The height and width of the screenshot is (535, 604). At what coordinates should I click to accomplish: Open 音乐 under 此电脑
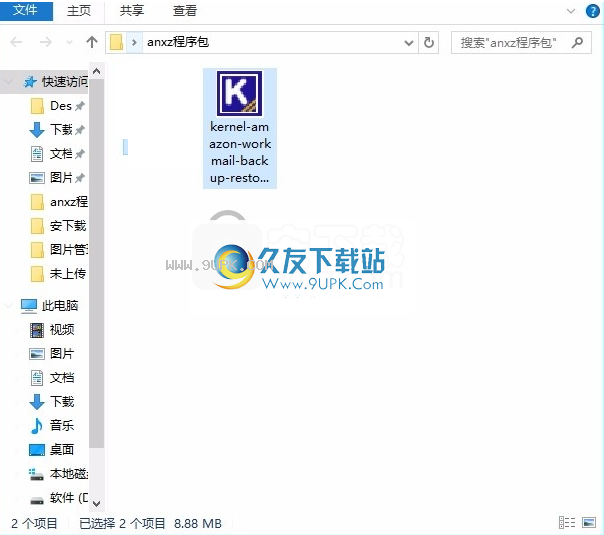[62, 425]
